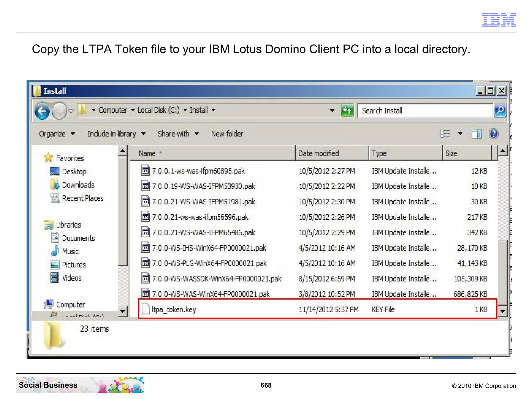
Task: Change view with the view icon
Action: [445, 134]
